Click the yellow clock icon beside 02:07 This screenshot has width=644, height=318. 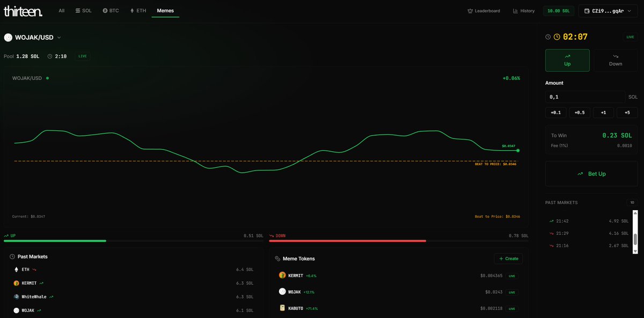(x=557, y=37)
